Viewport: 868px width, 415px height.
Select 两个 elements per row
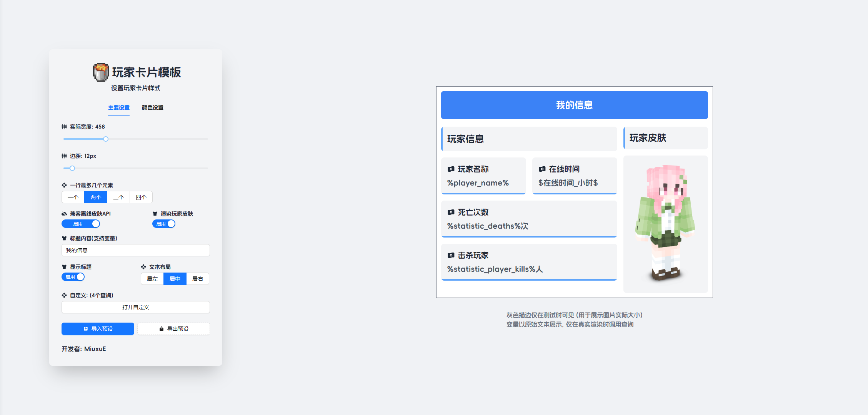[96, 197]
